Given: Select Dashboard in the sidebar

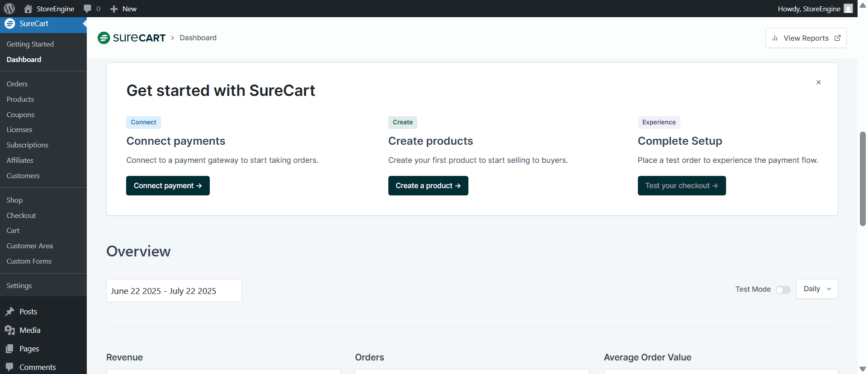Looking at the screenshot, I should pyautogui.click(x=24, y=60).
